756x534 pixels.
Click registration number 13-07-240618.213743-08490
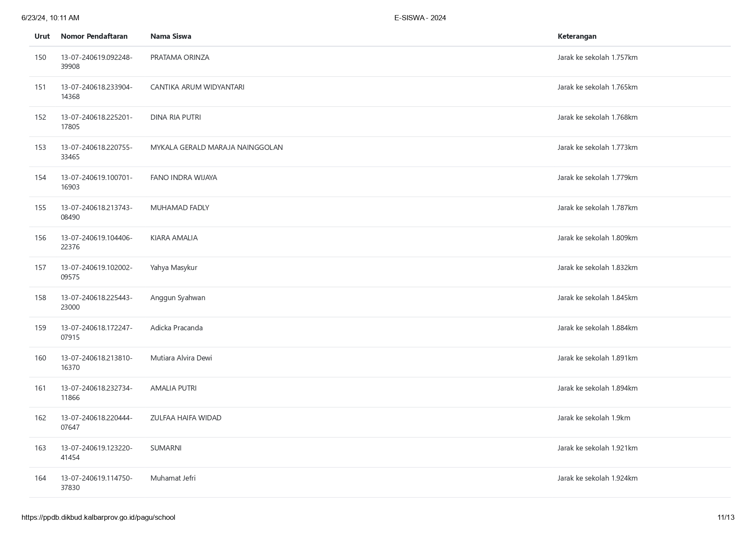97,212
